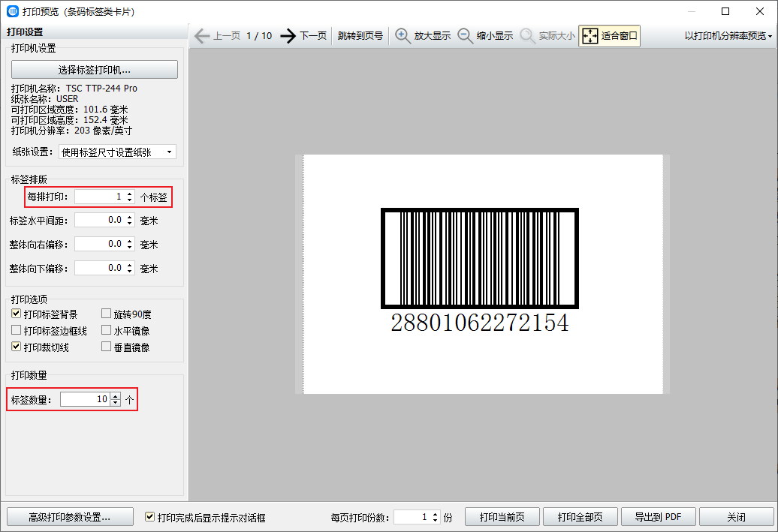Close the print preview window
778x532 pixels.
(x=760, y=11)
